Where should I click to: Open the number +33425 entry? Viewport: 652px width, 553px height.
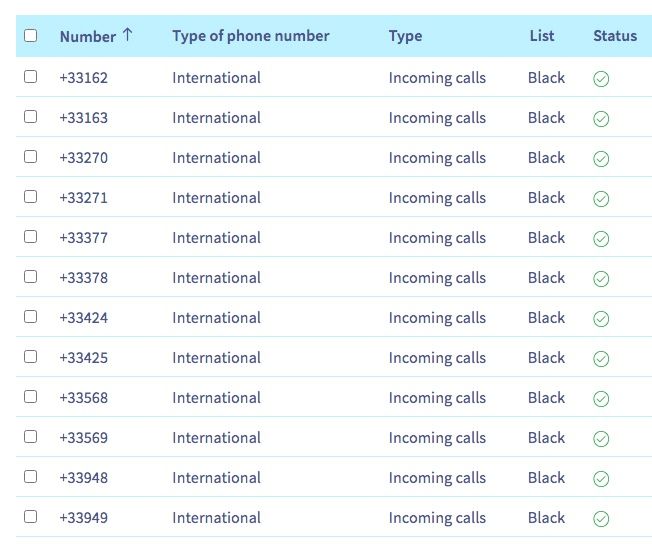(84, 358)
